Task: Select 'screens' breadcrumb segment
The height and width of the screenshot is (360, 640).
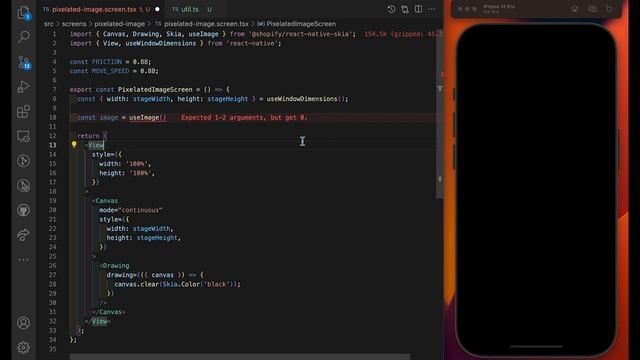Action: click(74, 24)
